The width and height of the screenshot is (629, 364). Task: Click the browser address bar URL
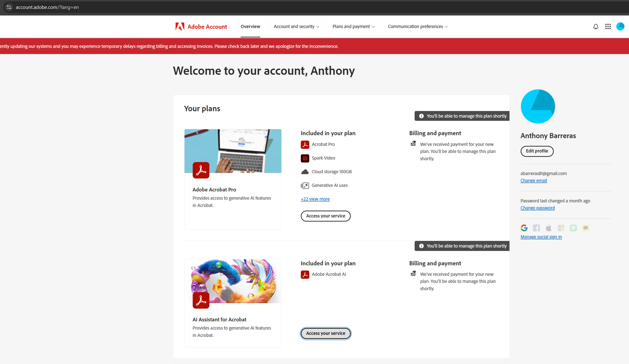(47, 7)
